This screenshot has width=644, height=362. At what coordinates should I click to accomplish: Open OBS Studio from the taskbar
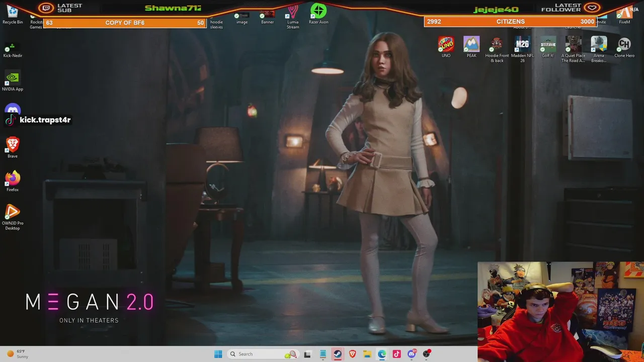[x=427, y=354]
